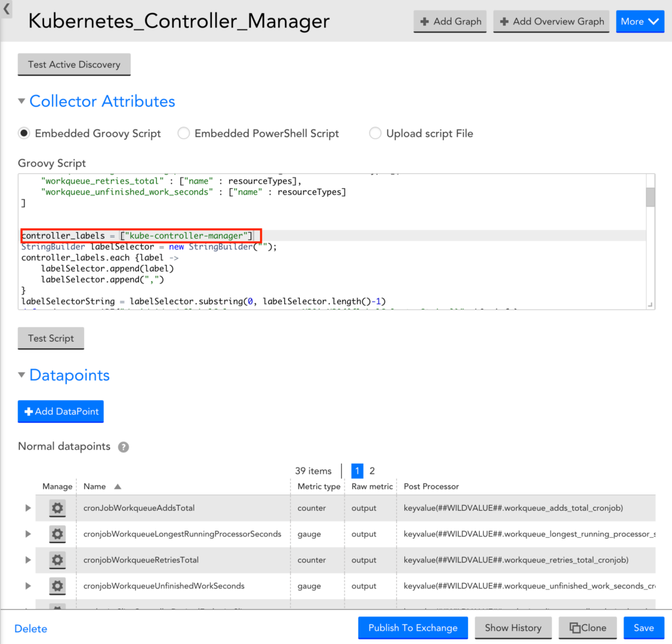
Task: Collapse the left panel with chevron icon
Action: tap(7, 9)
